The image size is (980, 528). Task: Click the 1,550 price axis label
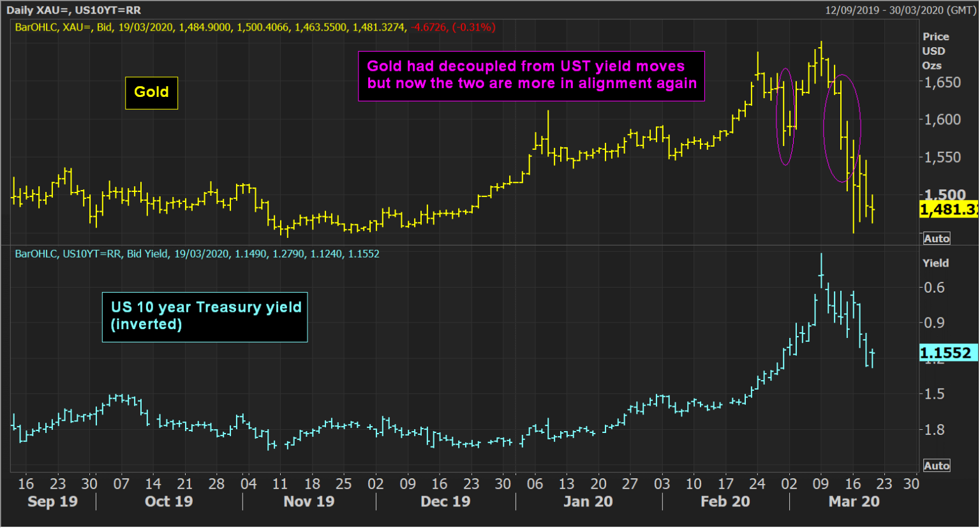[x=942, y=157]
